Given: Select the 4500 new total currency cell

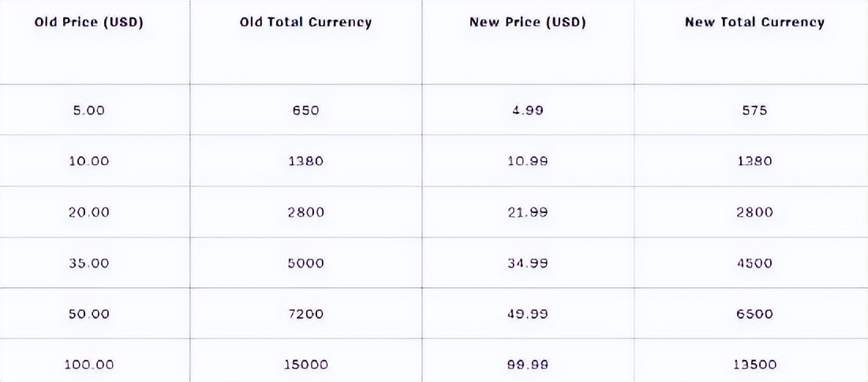Looking at the screenshot, I should coord(754,263).
